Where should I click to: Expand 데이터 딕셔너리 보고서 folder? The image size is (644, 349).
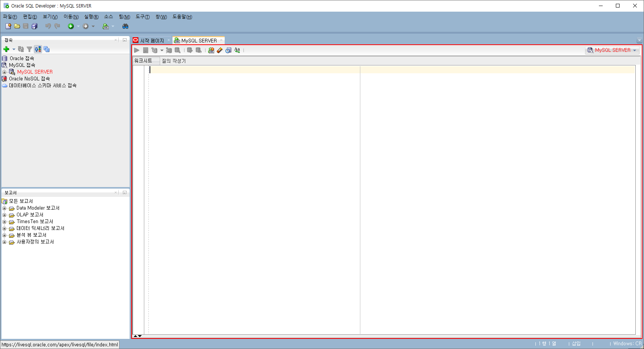5,228
